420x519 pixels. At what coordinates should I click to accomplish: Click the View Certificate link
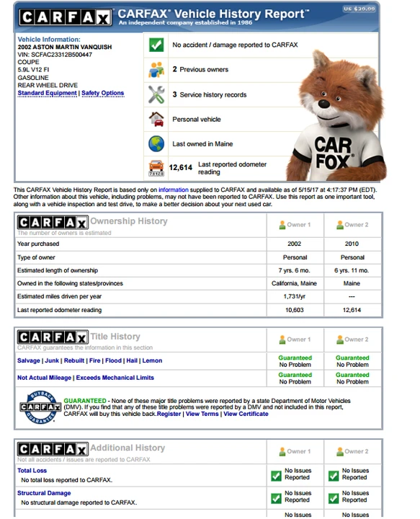point(246,414)
